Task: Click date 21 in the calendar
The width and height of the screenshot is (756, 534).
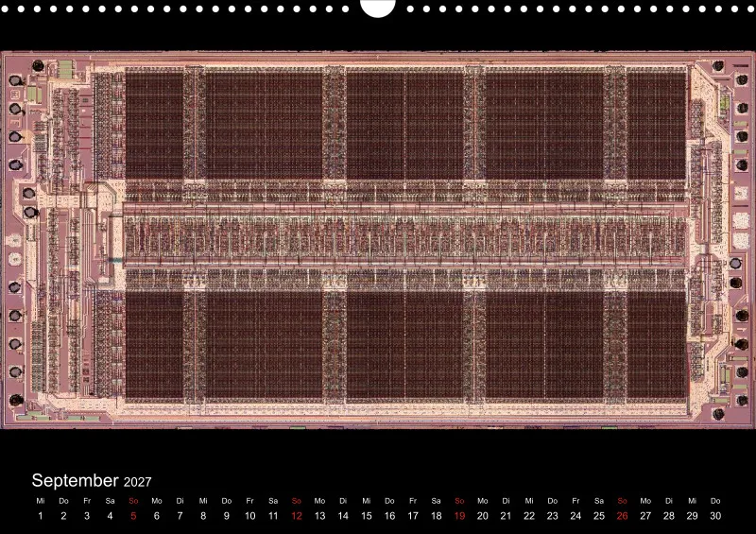Action: coord(506,516)
